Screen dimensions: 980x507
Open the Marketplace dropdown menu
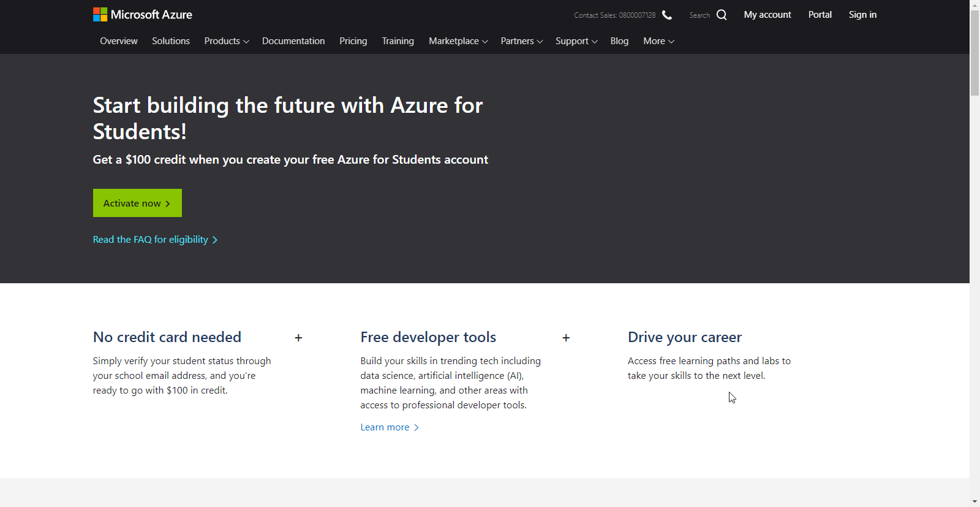point(458,41)
